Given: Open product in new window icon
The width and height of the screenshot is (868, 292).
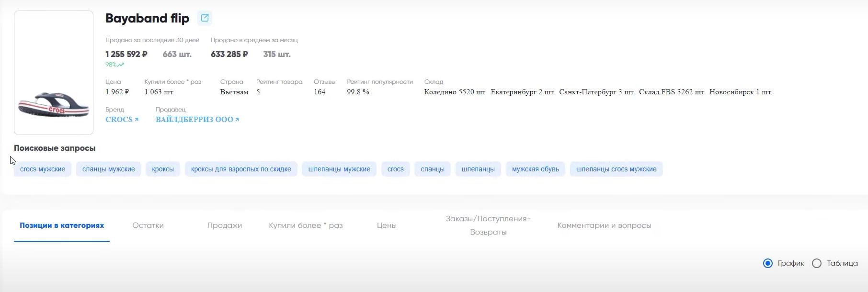Looking at the screenshot, I should tap(205, 18).
